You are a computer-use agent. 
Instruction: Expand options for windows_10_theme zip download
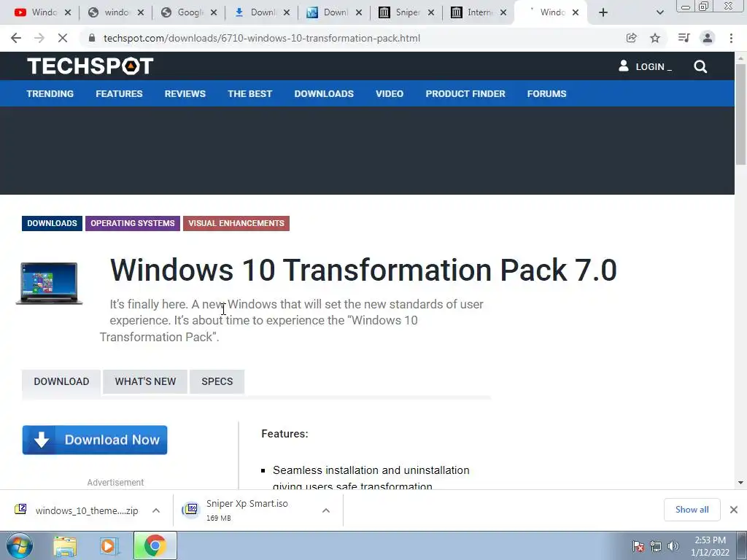tap(156, 510)
